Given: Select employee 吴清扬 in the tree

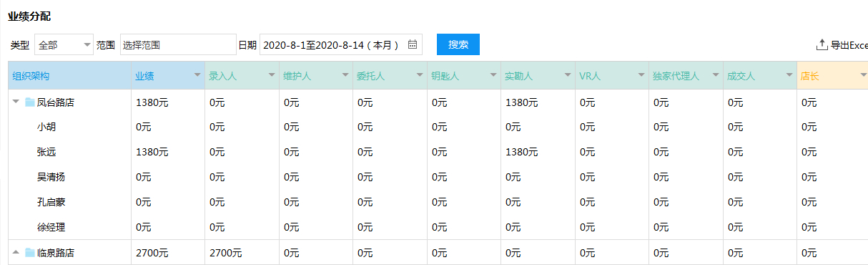Looking at the screenshot, I should (51, 177).
